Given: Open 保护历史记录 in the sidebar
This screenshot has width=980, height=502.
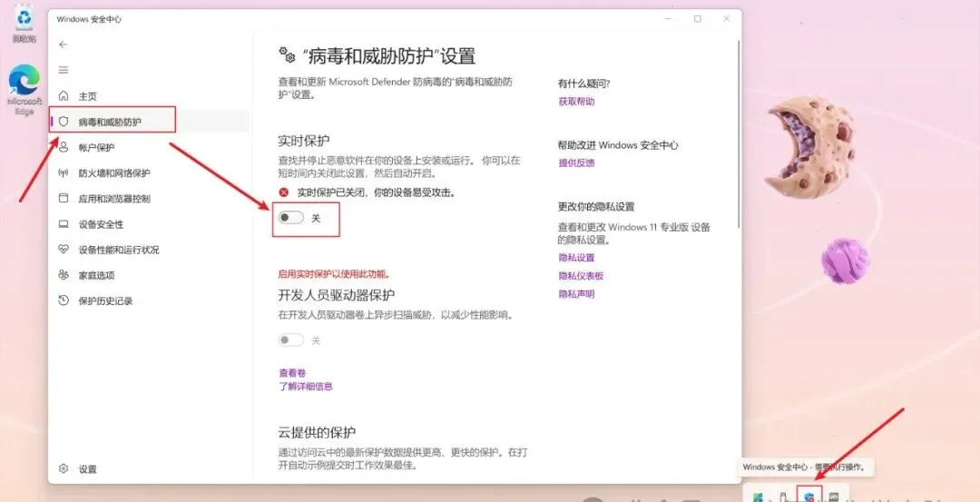Looking at the screenshot, I should (x=105, y=300).
